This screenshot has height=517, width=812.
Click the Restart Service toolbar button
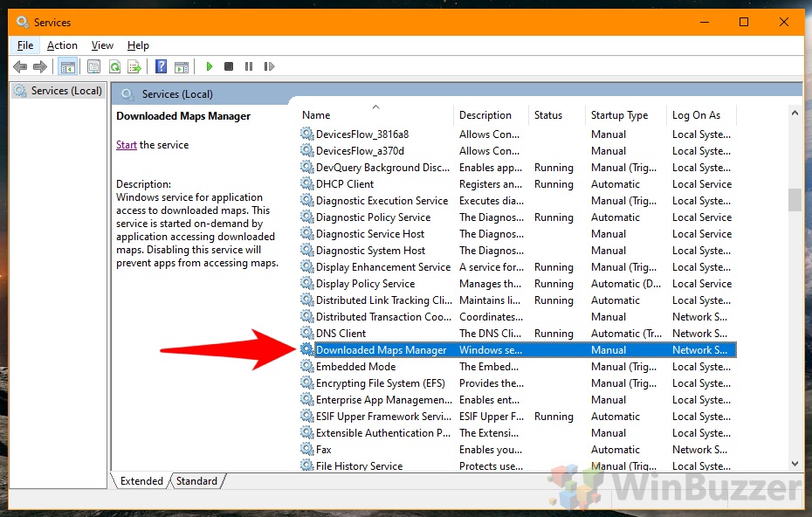269,66
